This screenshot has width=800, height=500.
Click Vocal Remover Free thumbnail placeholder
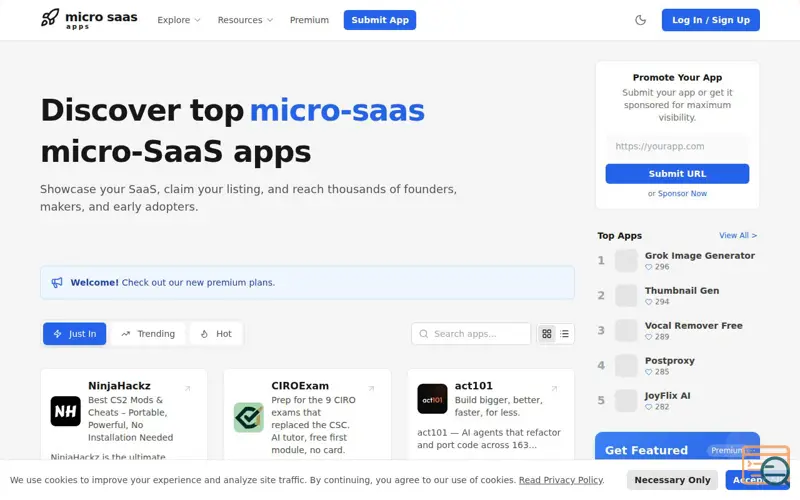coord(626,331)
